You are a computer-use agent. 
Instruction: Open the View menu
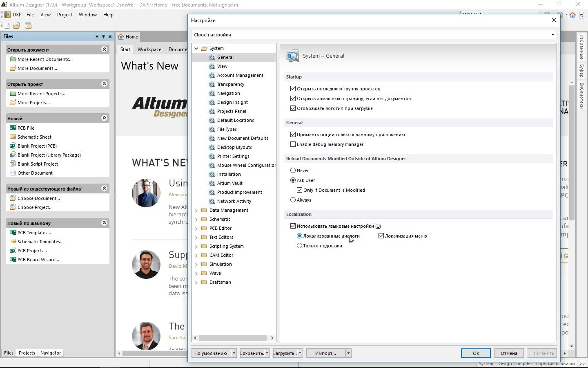[45, 15]
